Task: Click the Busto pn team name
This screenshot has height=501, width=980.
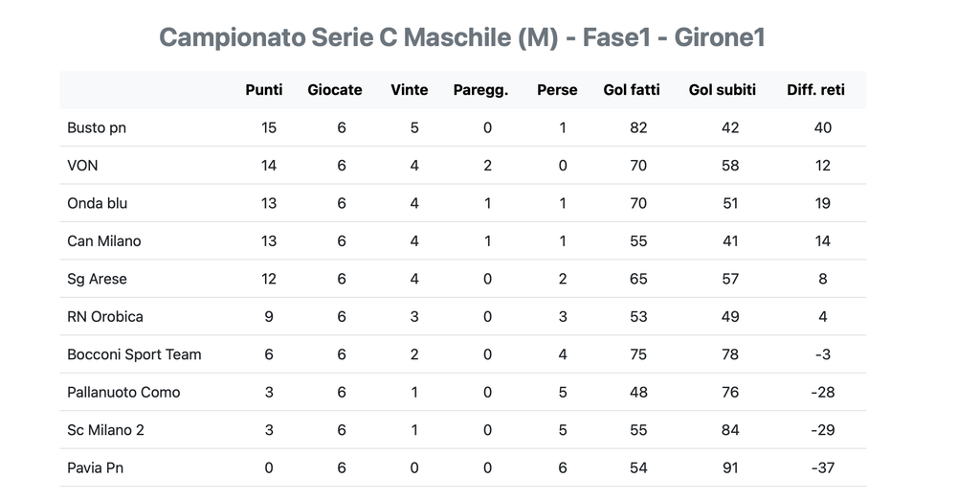Action: coord(97,128)
